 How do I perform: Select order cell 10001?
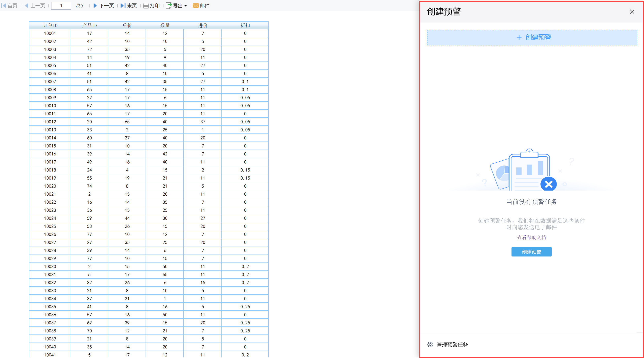50,33
